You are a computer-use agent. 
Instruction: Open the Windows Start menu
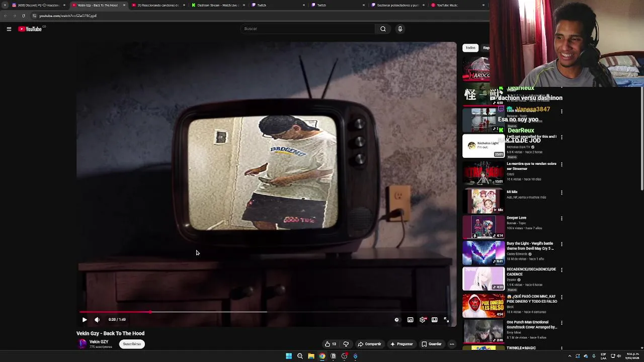click(289, 356)
